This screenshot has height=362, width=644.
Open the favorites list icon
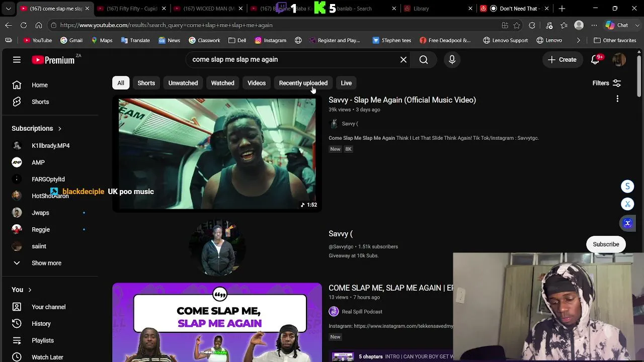tap(564, 25)
